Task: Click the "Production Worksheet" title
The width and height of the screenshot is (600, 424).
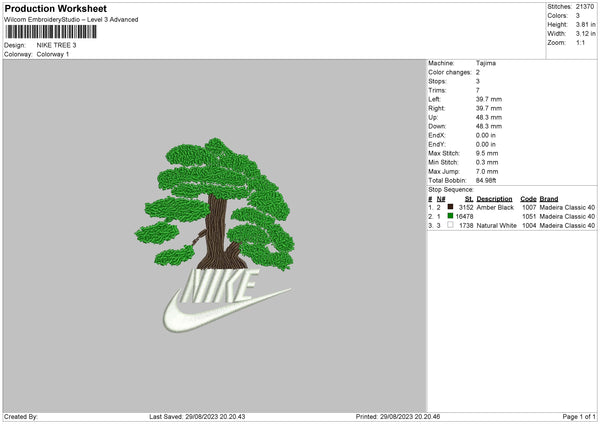Action: tap(55, 8)
